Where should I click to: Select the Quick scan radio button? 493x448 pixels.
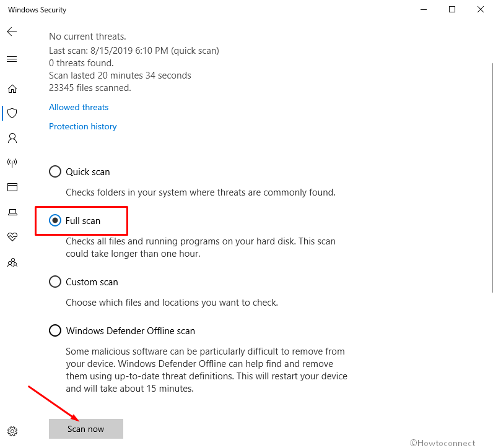coord(55,171)
